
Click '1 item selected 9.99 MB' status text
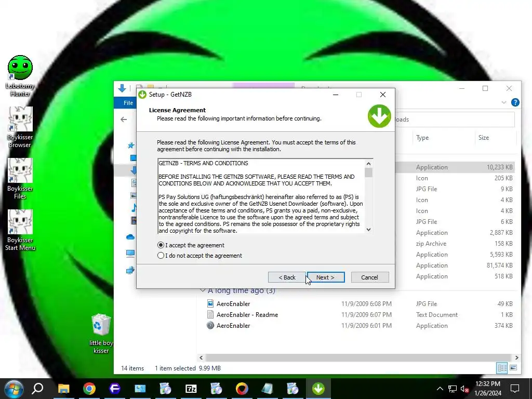(188, 368)
